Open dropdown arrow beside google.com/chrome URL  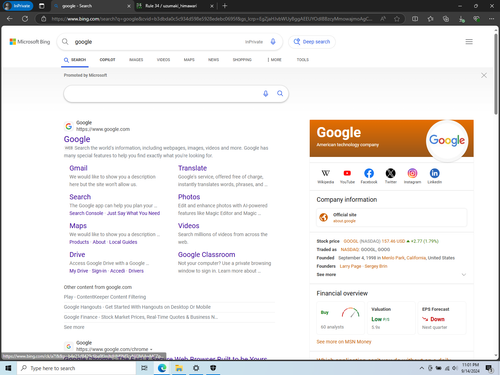point(151,349)
